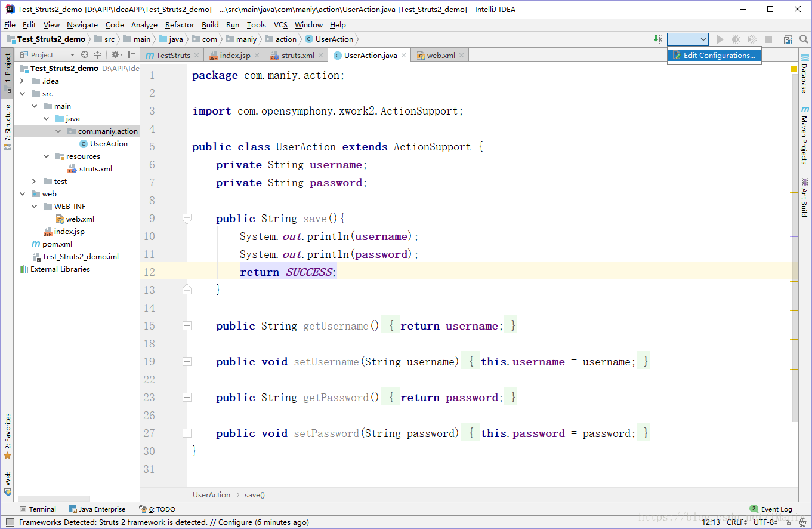Click the UTF-8 encoding status

click(765, 522)
